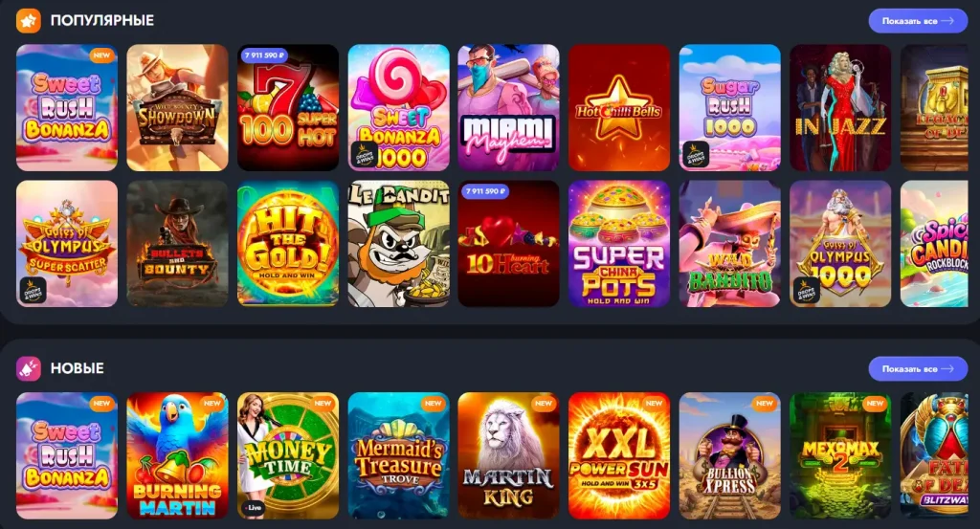
Task: Click Drops & Wins badge on Sweet Bonanza 1000
Action: 364,155
